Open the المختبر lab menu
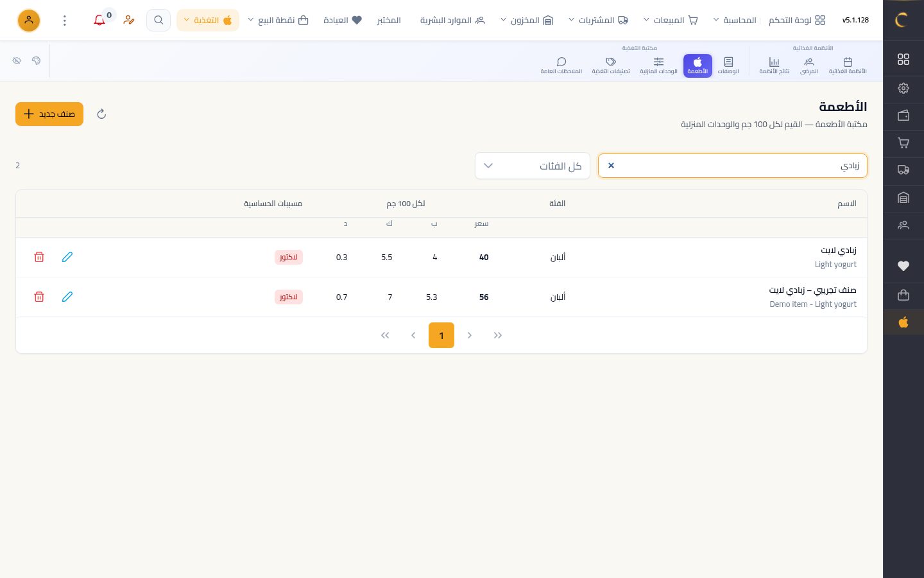 388,21
